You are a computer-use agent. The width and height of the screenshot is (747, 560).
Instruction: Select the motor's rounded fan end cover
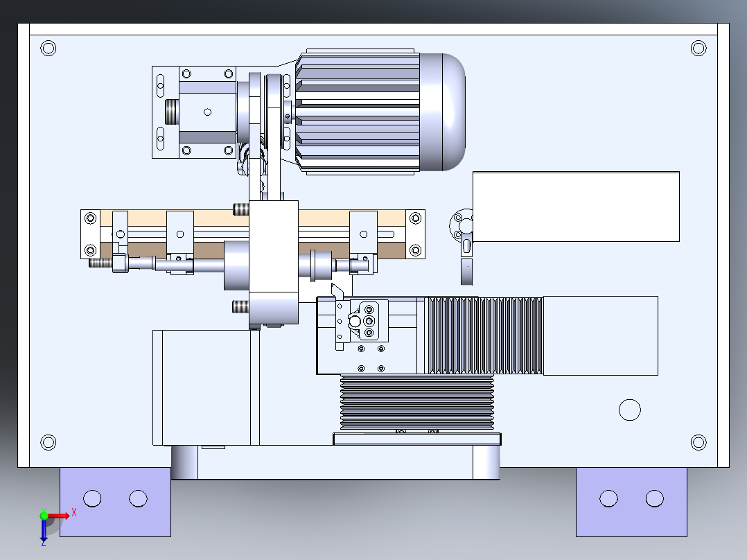click(442, 112)
